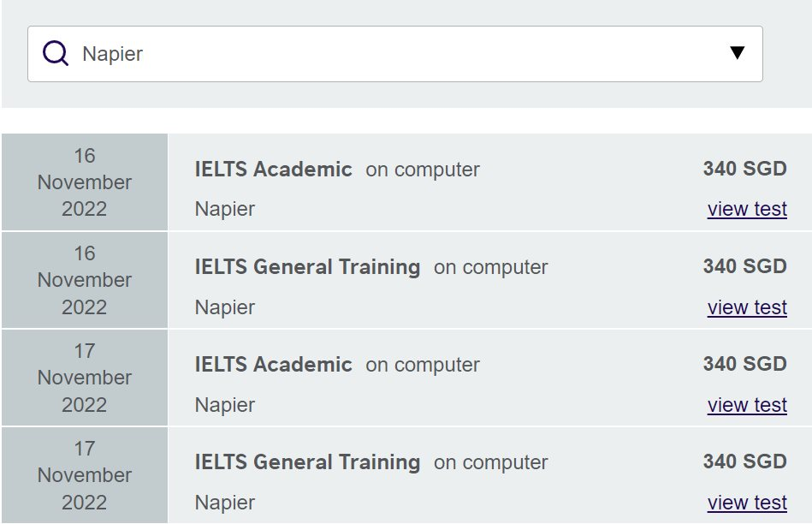Click the 17 November 2022 Academic date cell
The height and width of the screenshot is (524, 812).
[84, 377]
